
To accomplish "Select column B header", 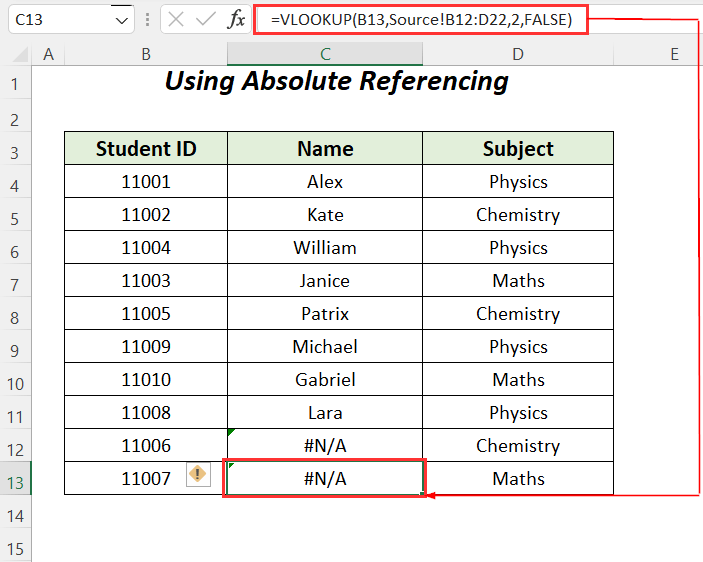I will tap(146, 54).
